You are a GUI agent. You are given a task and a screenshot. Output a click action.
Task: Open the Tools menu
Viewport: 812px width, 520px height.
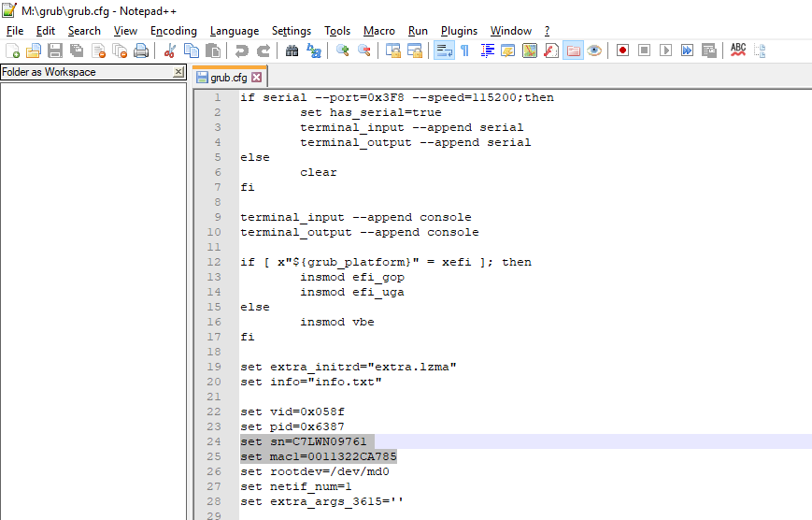coord(337,31)
